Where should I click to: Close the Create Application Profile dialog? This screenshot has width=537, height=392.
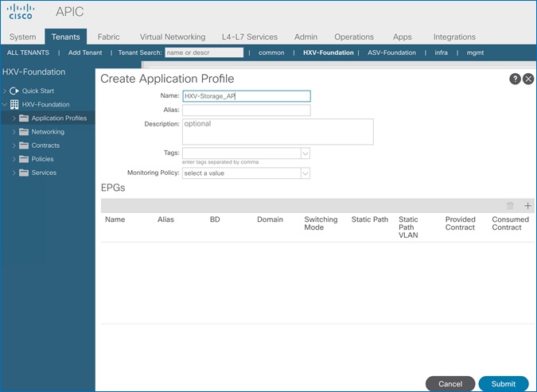click(527, 79)
